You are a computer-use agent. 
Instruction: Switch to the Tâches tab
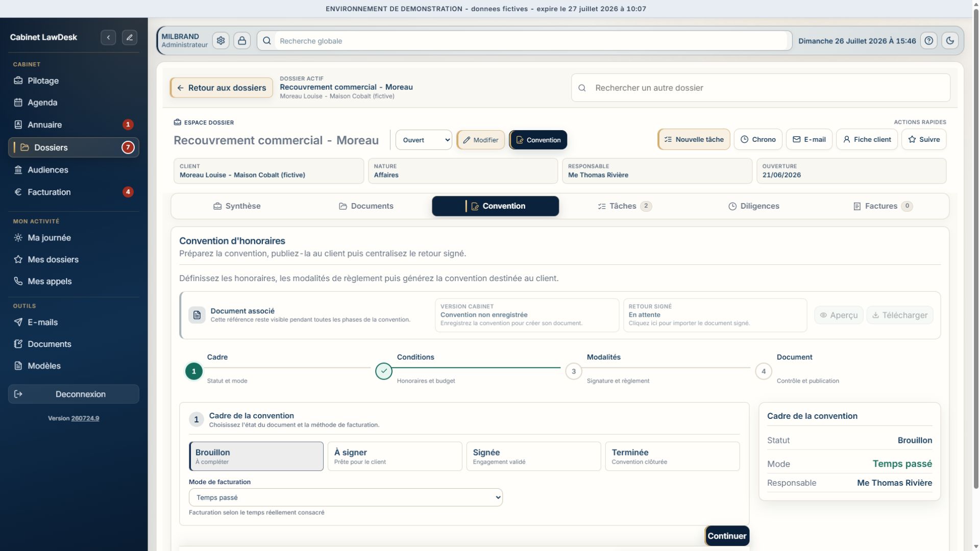(x=625, y=206)
